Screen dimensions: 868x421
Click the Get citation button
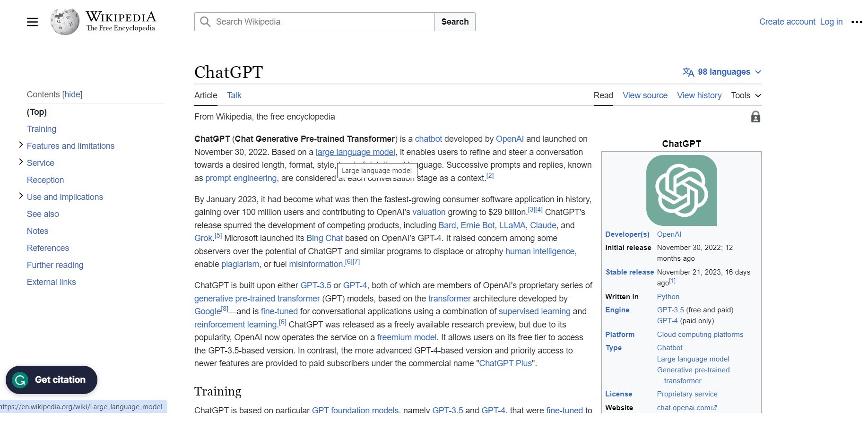pyautogui.click(x=52, y=380)
